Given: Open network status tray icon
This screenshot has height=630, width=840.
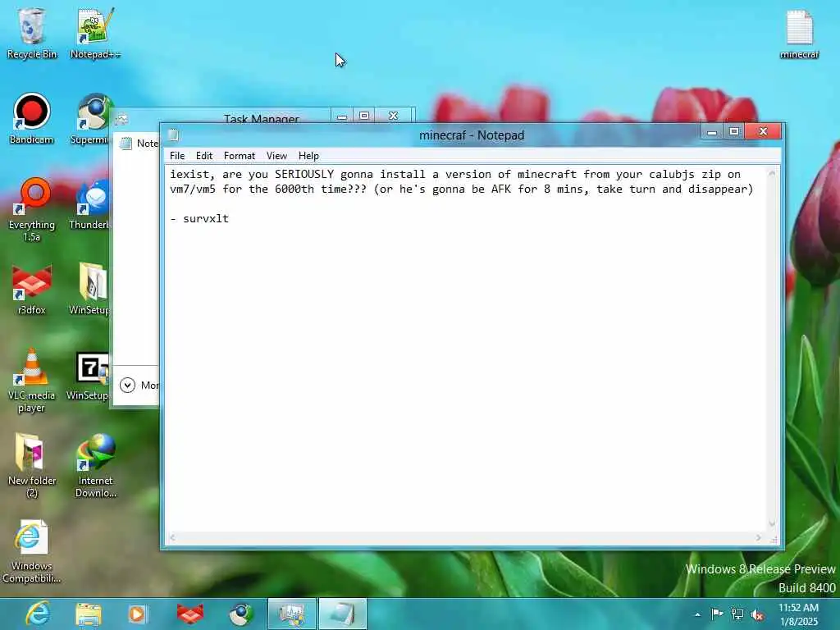Looking at the screenshot, I should (737, 614).
